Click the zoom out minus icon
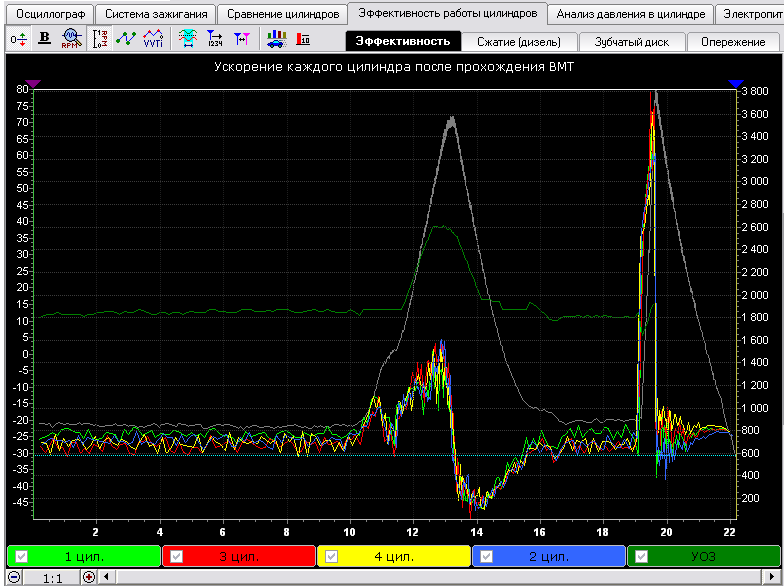 coord(15,577)
